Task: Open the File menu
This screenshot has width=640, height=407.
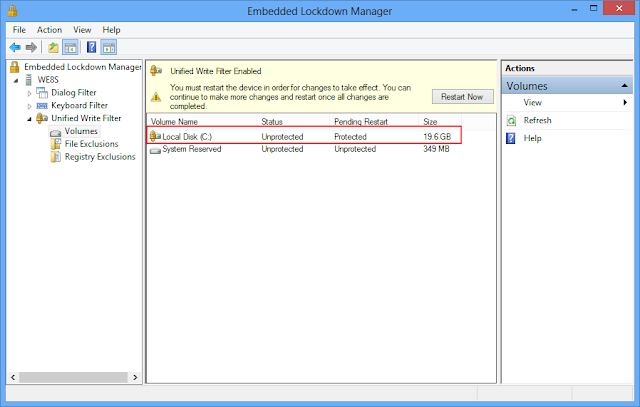Action: coord(19,30)
